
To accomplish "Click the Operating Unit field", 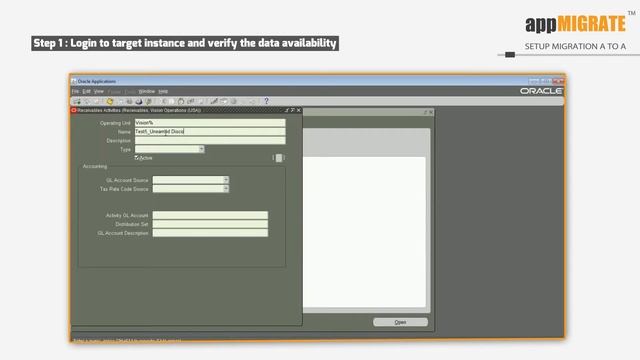I will click(x=210, y=122).
